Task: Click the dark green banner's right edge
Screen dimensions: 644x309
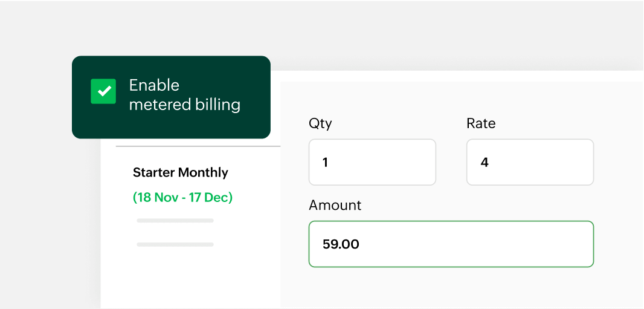Action: (x=266, y=97)
